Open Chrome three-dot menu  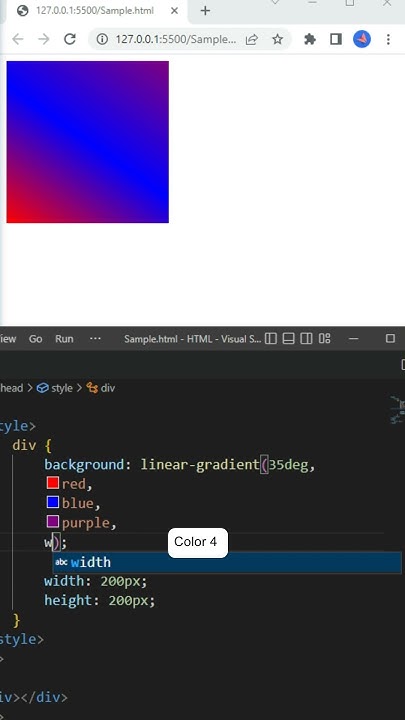pyautogui.click(x=388, y=39)
